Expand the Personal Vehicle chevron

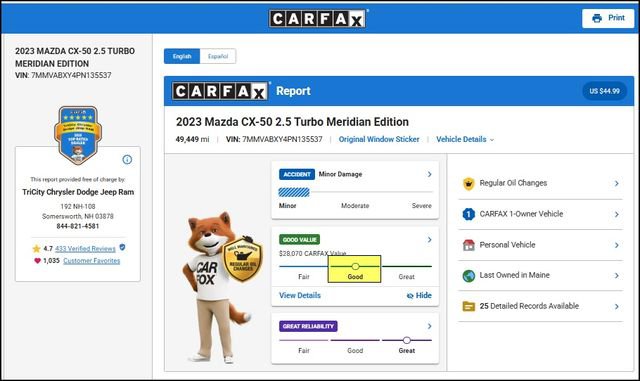(617, 245)
